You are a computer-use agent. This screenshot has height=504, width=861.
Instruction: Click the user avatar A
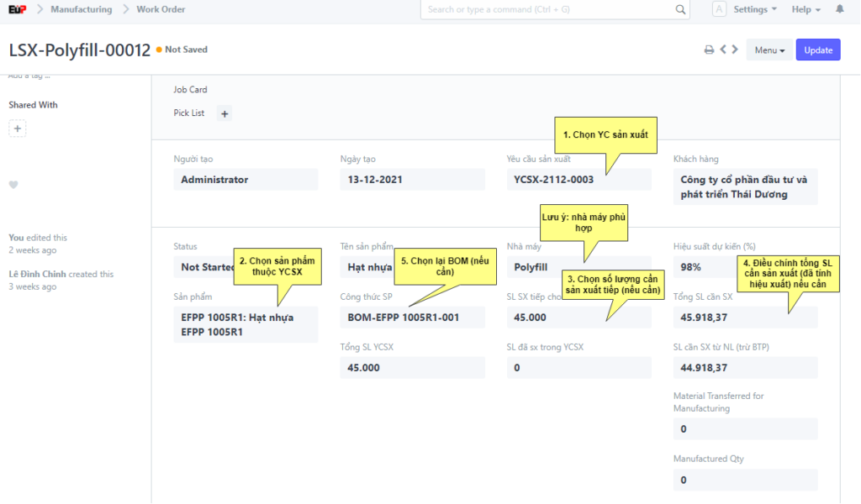click(x=719, y=9)
